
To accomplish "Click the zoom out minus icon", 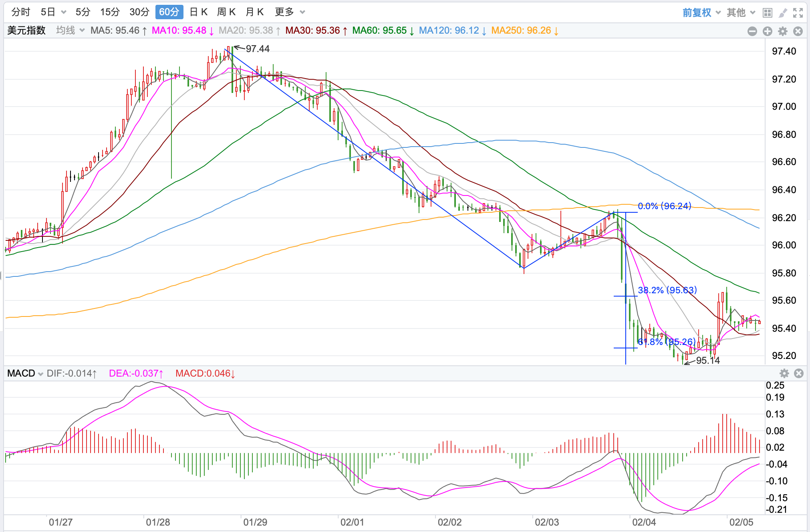I will (x=752, y=31).
